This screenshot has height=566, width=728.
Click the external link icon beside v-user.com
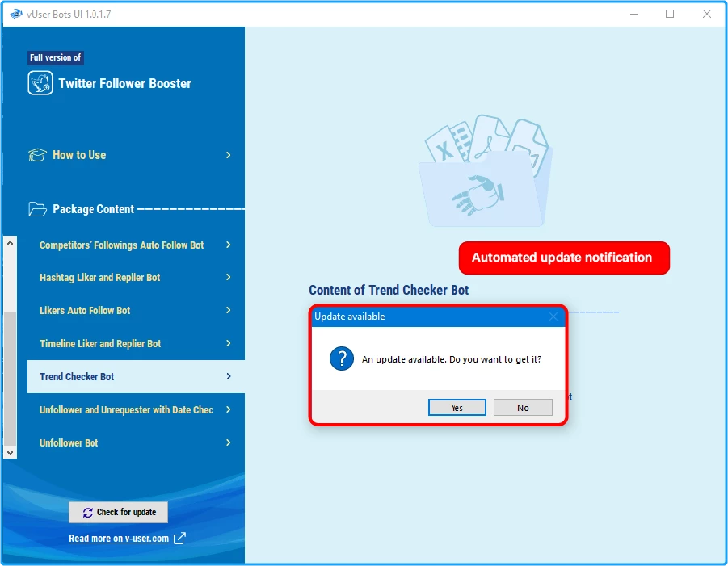tap(179, 539)
